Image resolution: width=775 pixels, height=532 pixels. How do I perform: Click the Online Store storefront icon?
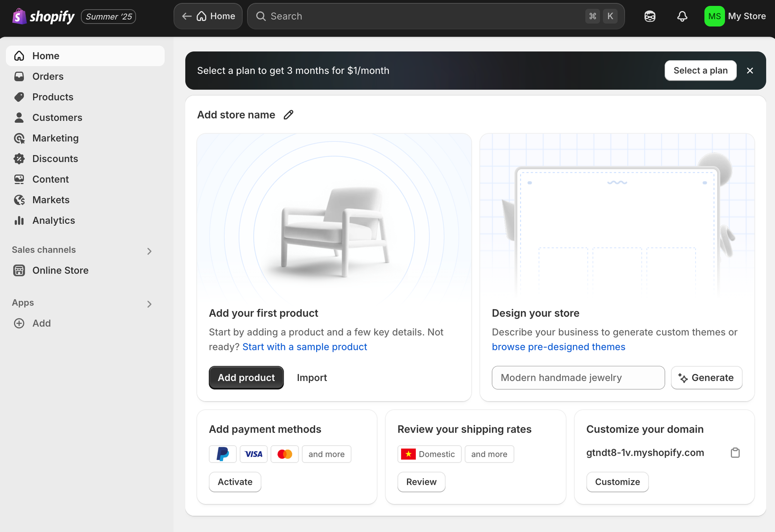[x=19, y=270]
